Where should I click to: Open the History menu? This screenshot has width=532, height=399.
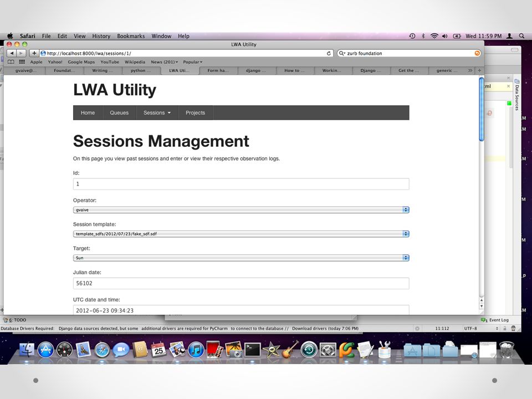click(101, 36)
